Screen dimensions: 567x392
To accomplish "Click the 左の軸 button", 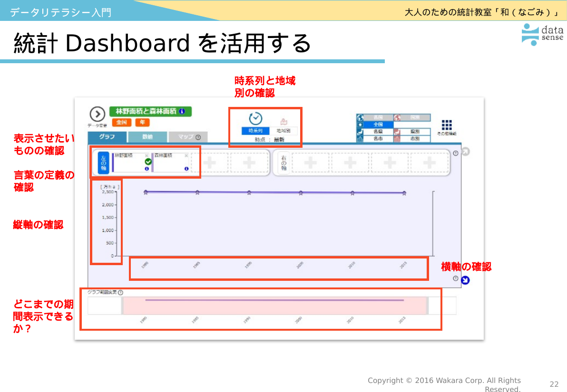I will (x=104, y=163).
